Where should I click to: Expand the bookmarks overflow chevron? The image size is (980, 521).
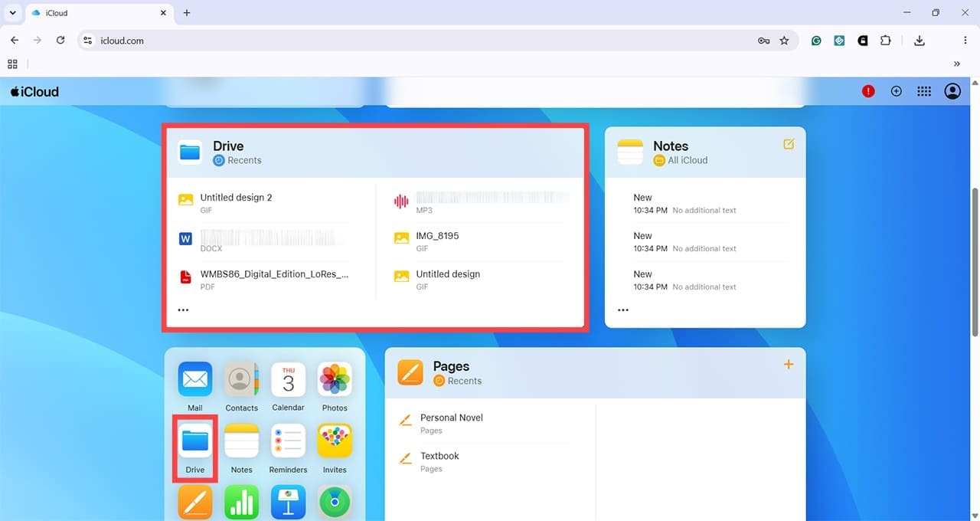(957, 64)
